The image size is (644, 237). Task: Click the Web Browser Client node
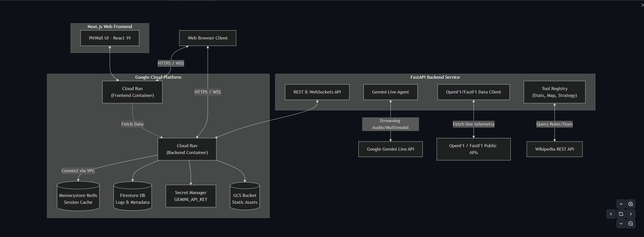pos(208,38)
